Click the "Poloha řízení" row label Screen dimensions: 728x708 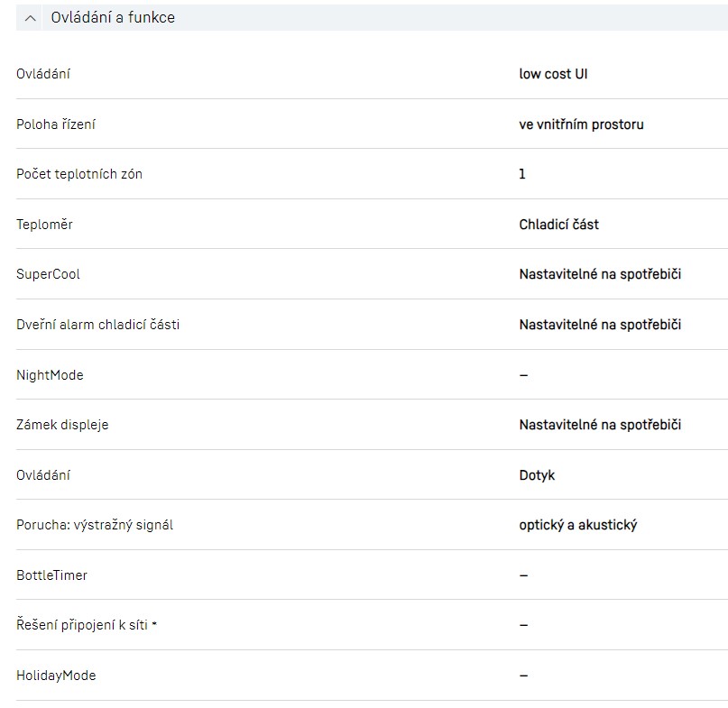(56, 124)
